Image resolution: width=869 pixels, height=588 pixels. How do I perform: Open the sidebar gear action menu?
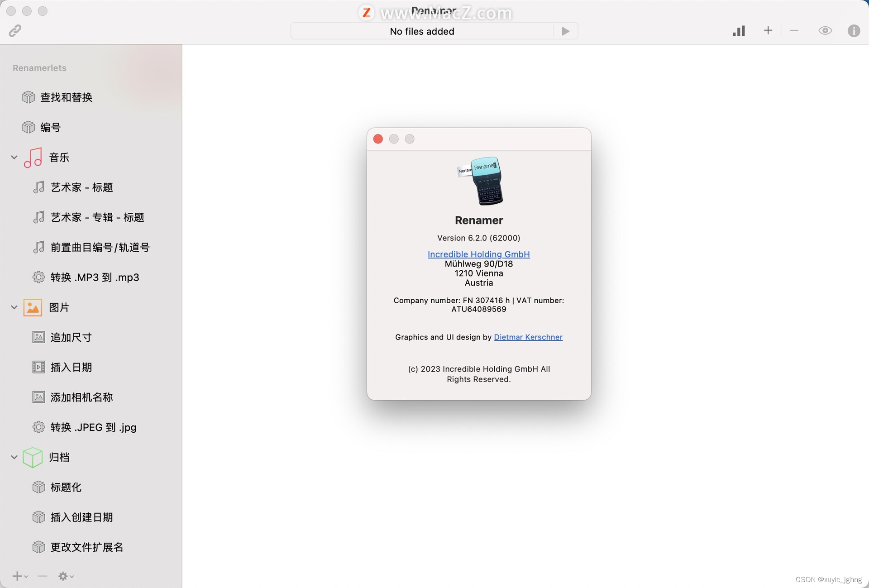click(x=66, y=576)
